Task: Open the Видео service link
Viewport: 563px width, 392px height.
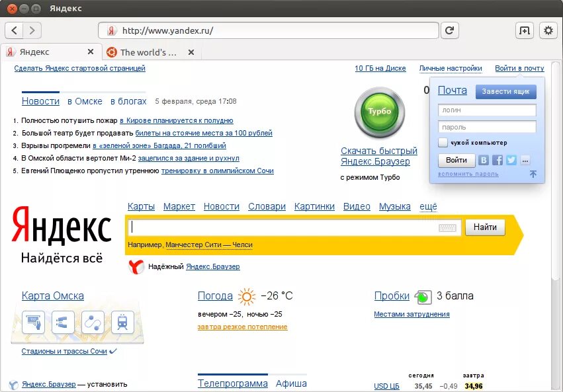Action: pyautogui.click(x=357, y=207)
